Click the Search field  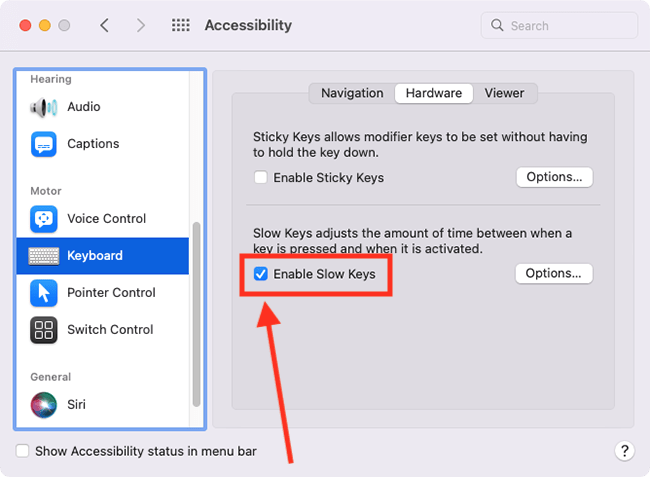point(559,26)
